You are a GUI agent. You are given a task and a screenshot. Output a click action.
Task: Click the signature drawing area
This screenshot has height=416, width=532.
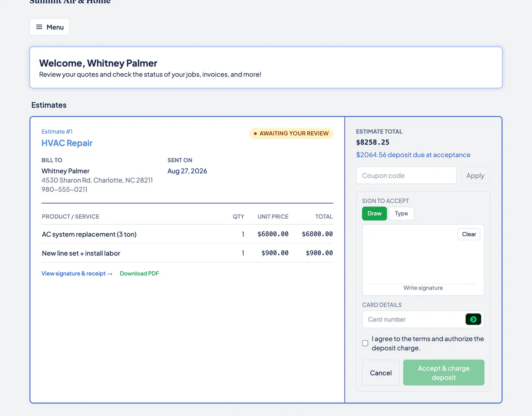click(423, 260)
